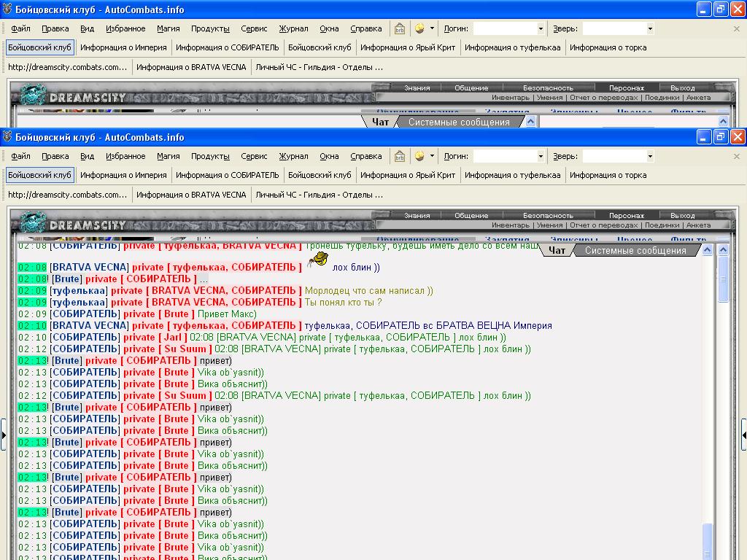
Task: Click front window chat scrollbar thumb
Action: (723, 280)
